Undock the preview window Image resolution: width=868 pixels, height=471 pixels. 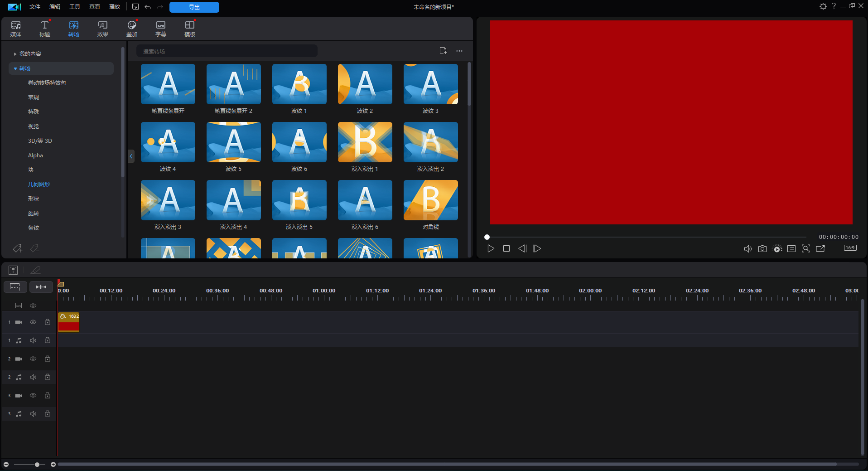(x=820, y=248)
